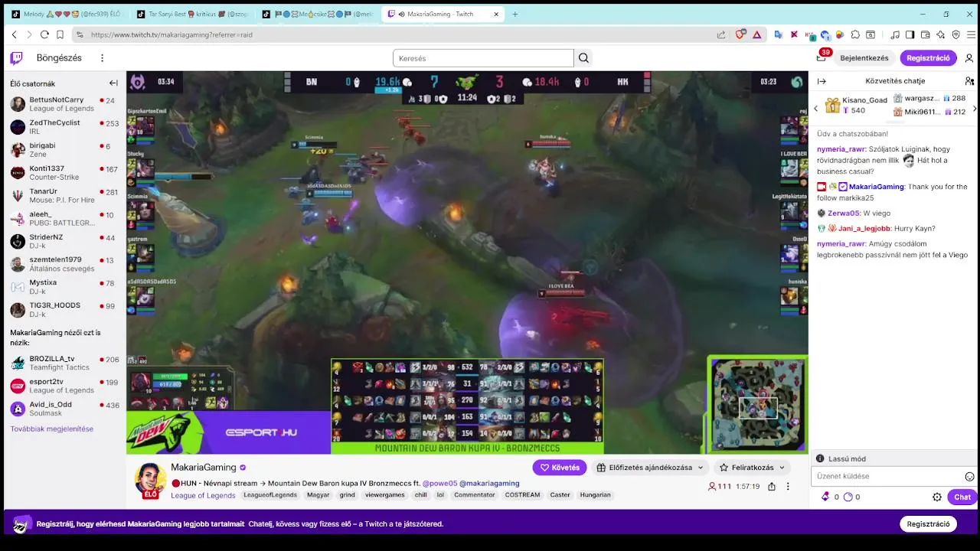Click the Brave Shields icon
The height and width of the screenshot is (551, 980).
click(740, 34)
